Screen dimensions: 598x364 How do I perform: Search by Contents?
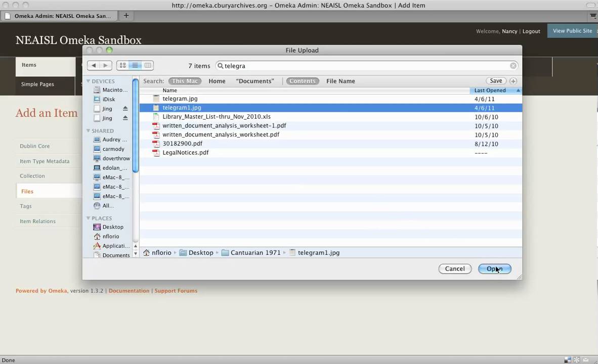click(303, 81)
